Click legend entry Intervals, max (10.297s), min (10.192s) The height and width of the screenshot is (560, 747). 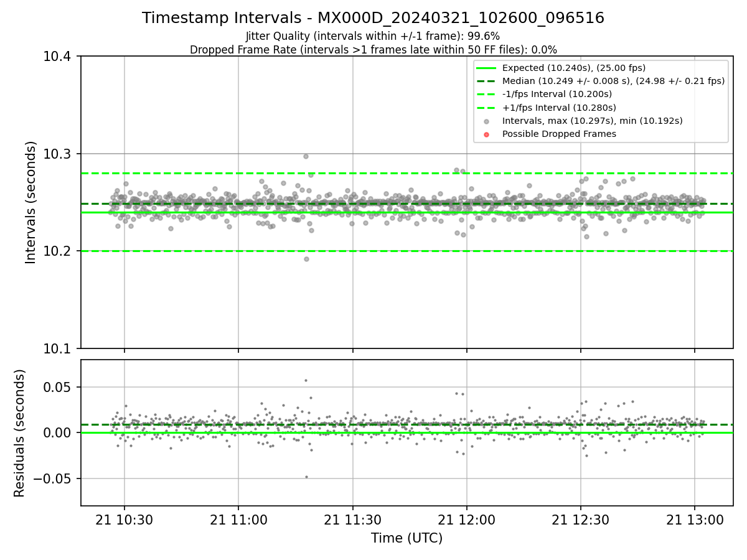pyautogui.click(x=592, y=121)
